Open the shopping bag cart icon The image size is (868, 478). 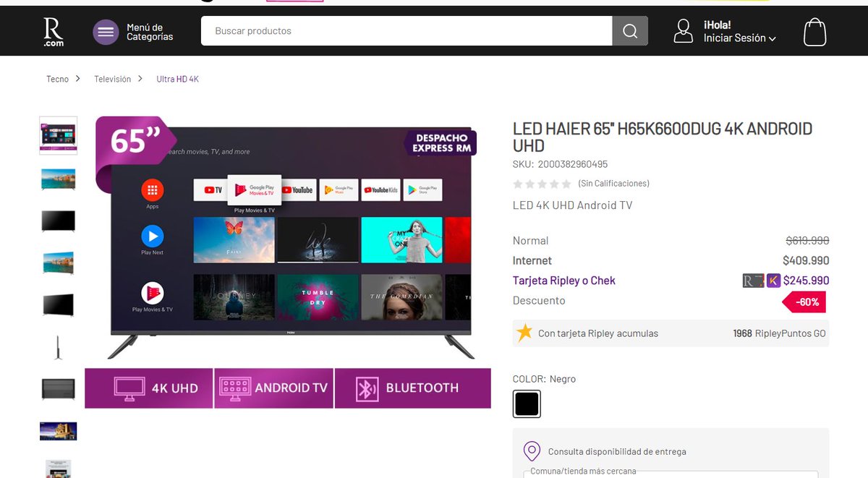click(814, 32)
